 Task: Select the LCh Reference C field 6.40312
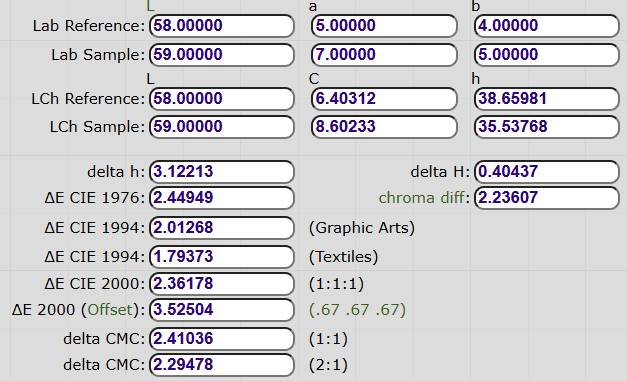point(384,99)
